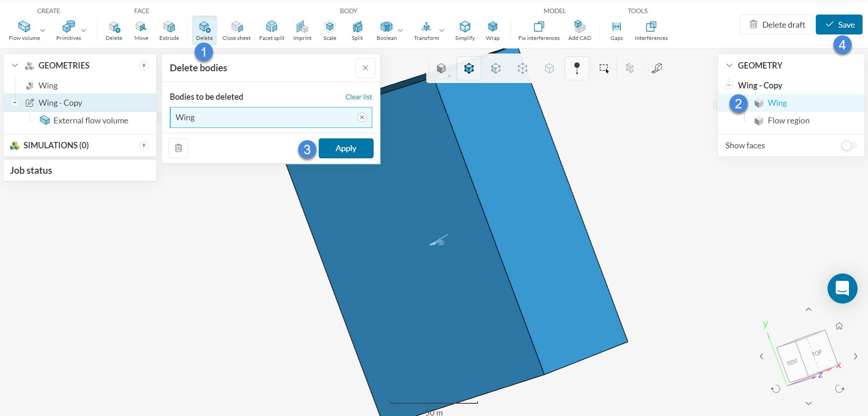Click the Apply button

(x=345, y=148)
